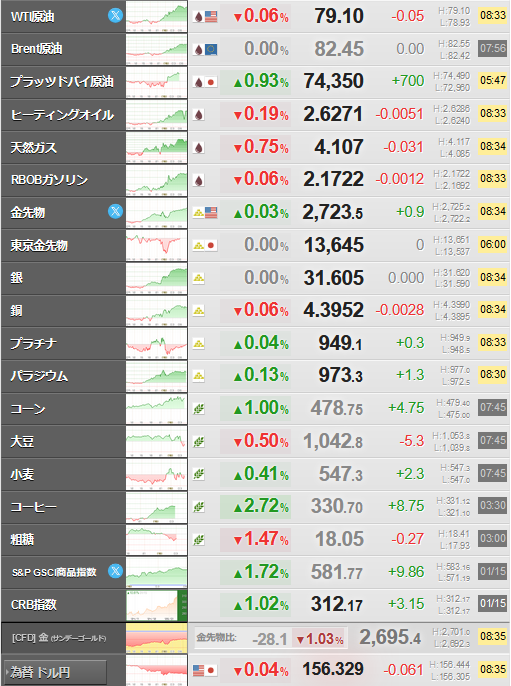This screenshot has width=511, height=686.
Task: Click the US-Japan flags in 為替 ドル円 row
Action: [205, 670]
